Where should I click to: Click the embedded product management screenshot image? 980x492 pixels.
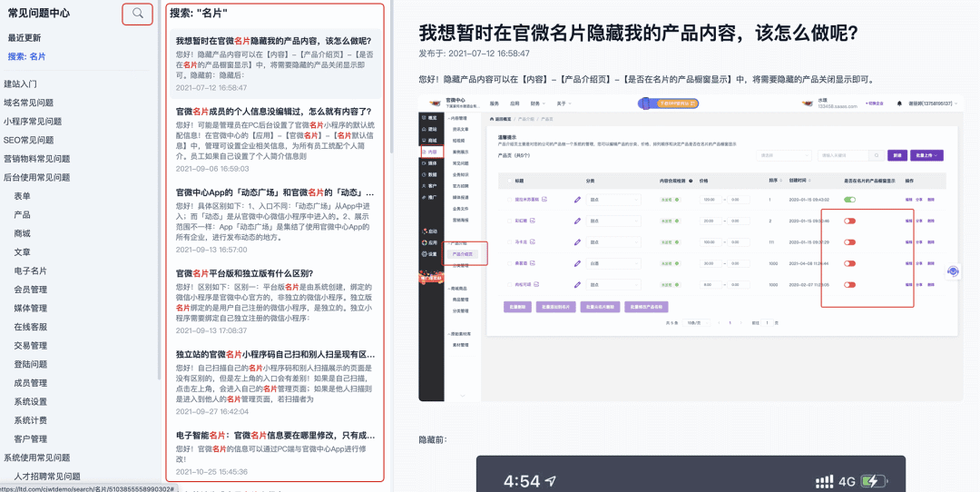tap(691, 248)
